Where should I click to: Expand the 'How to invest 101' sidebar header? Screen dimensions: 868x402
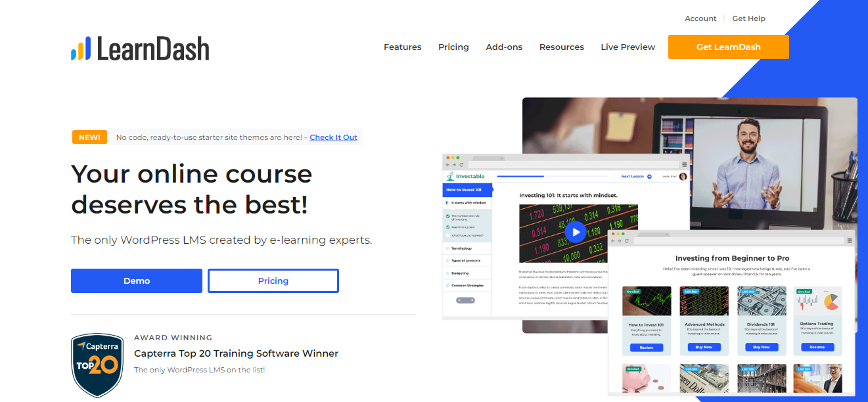click(x=467, y=190)
